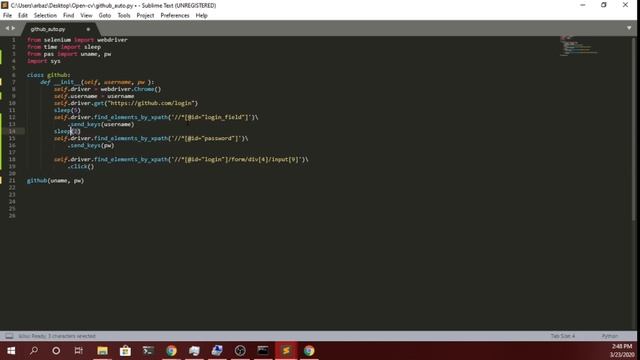Open the Command Prompt taskbar icon
The height and width of the screenshot is (360, 640).
click(263, 351)
